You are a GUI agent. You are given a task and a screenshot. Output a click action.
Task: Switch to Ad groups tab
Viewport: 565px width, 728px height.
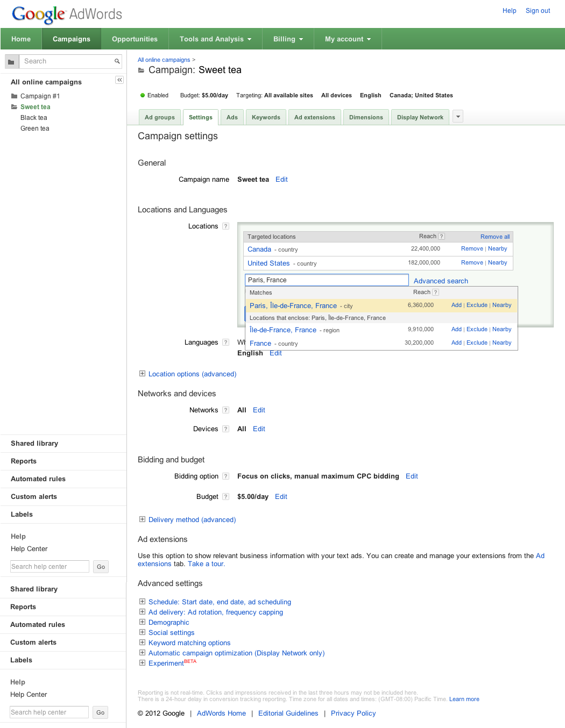pyautogui.click(x=160, y=117)
